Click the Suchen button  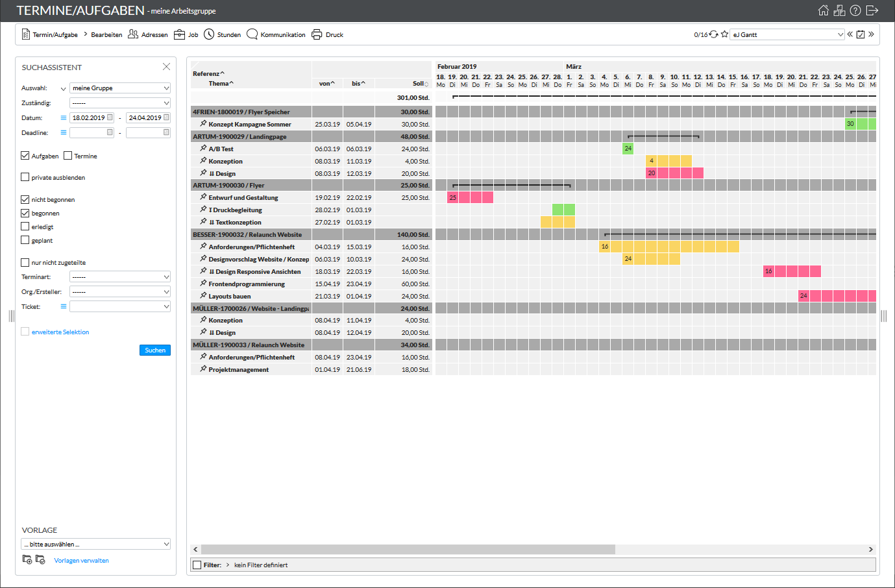[x=155, y=350]
